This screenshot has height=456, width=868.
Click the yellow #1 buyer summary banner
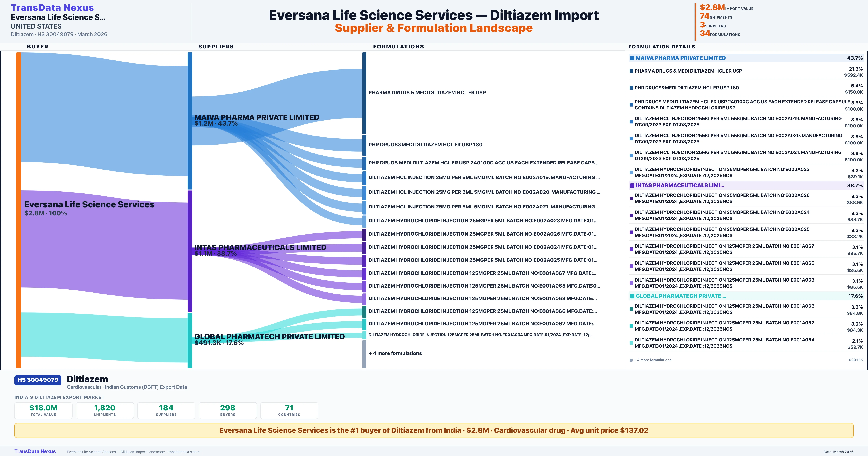coord(434,430)
